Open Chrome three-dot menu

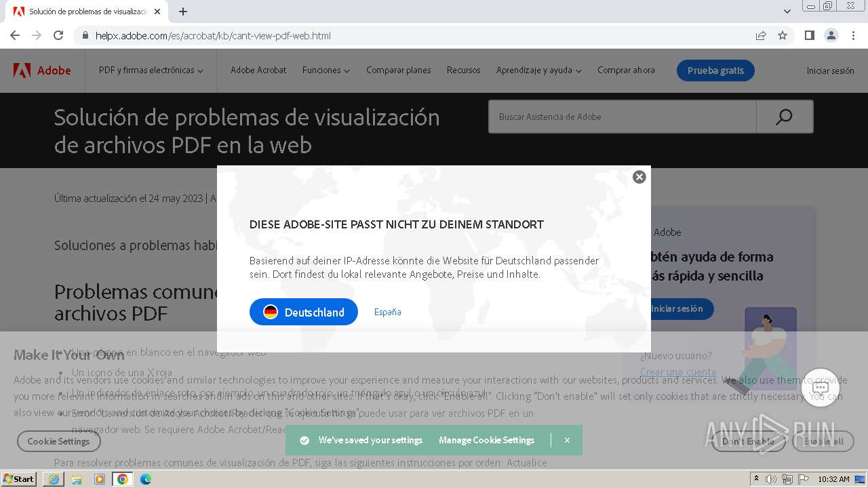pyautogui.click(x=852, y=35)
